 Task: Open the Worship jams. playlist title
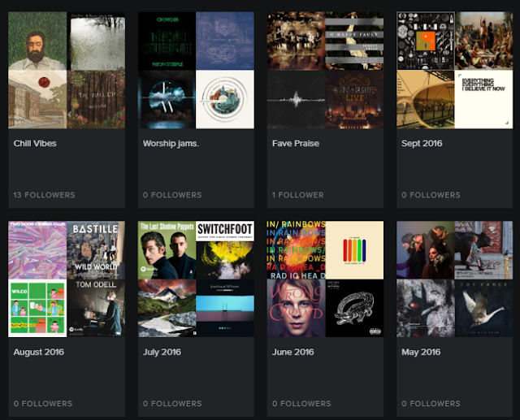pyautogui.click(x=171, y=144)
